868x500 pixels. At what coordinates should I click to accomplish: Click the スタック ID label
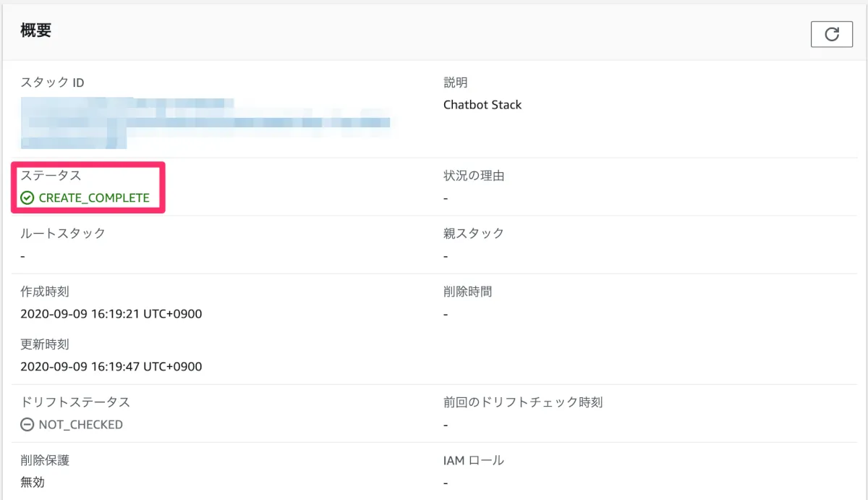[52, 82]
